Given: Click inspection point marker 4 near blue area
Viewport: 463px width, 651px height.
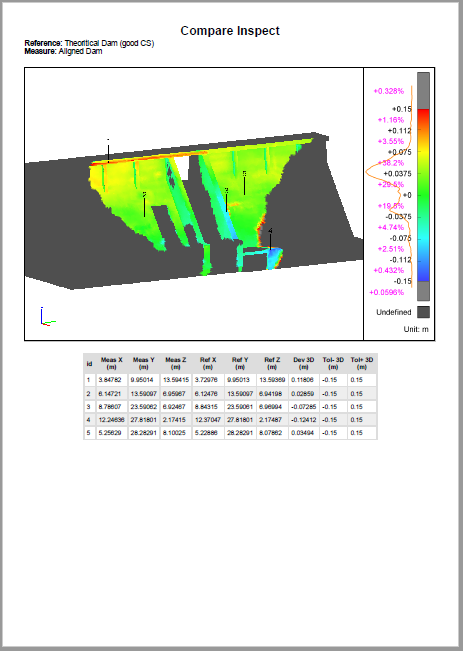Looking at the screenshot, I should [x=270, y=239].
